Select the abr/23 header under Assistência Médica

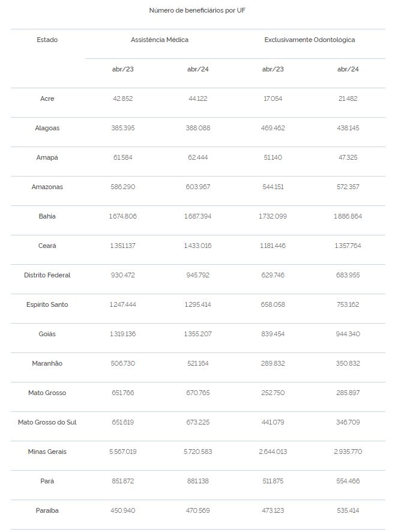pyautogui.click(x=123, y=69)
